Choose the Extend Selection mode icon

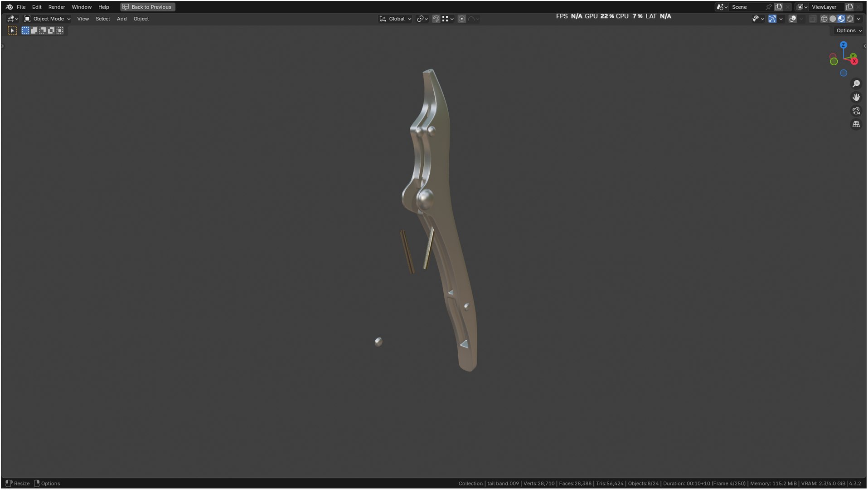[x=34, y=30]
